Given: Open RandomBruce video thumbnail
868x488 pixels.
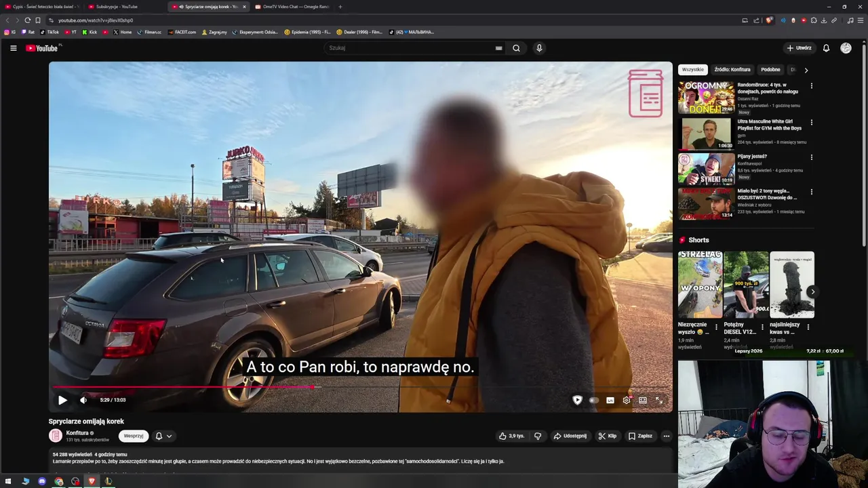Looking at the screenshot, I should click(x=706, y=97).
